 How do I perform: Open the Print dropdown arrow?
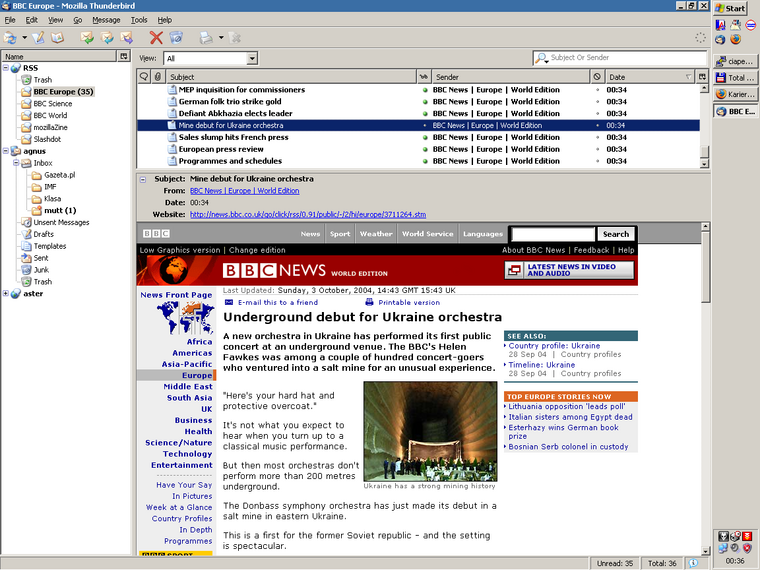221,37
